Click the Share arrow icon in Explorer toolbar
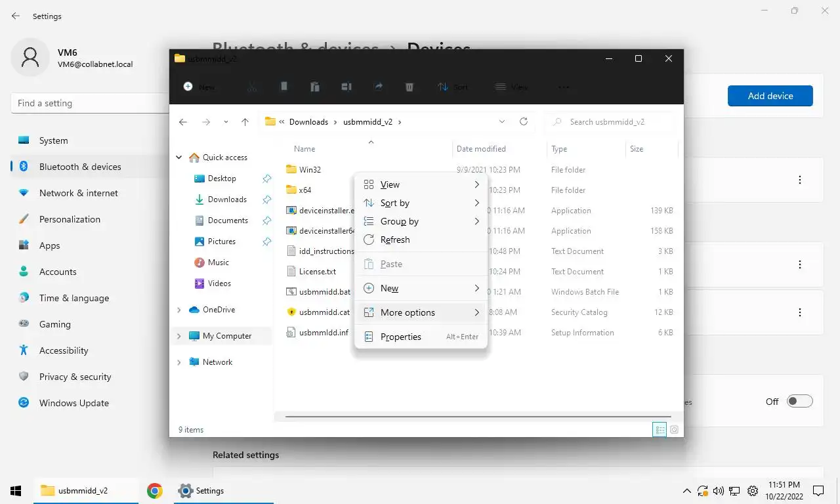The height and width of the screenshot is (504, 840). [x=378, y=87]
